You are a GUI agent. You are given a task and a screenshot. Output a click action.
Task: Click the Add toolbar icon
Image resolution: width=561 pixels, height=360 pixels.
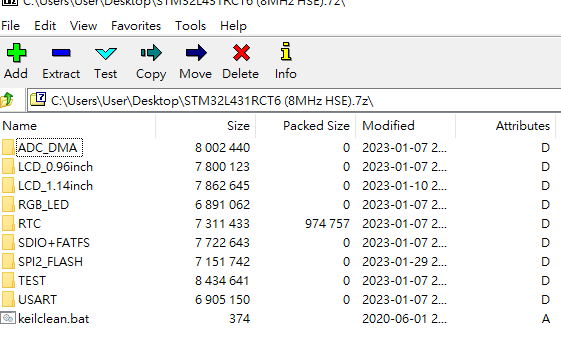(16, 53)
